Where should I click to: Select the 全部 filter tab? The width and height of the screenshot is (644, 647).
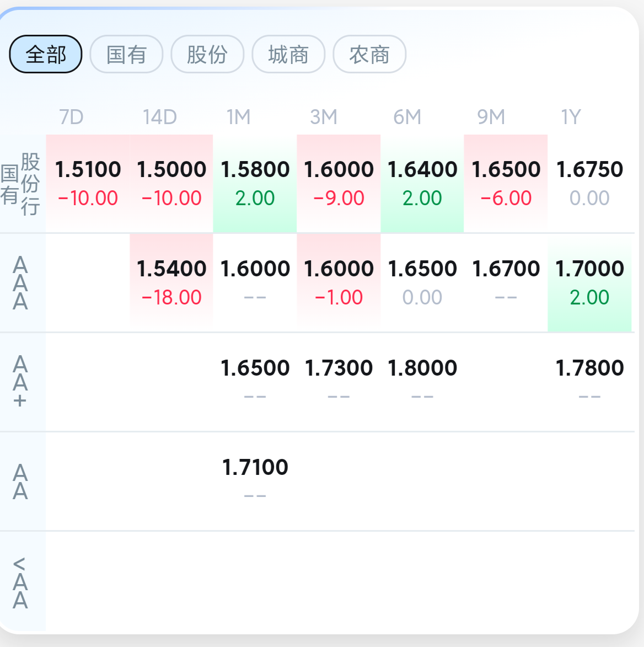(x=46, y=54)
